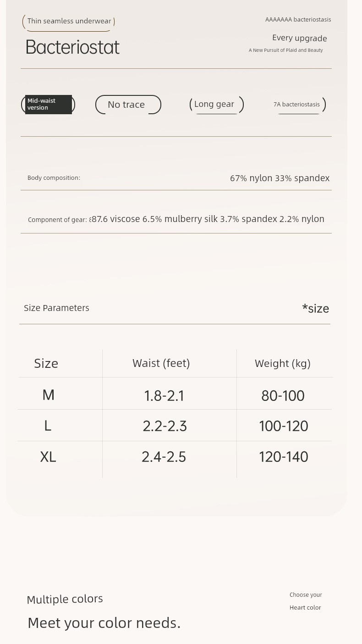Click the "Multiple colors" heading
Screen dimensions: 362x644
point(65,599)
